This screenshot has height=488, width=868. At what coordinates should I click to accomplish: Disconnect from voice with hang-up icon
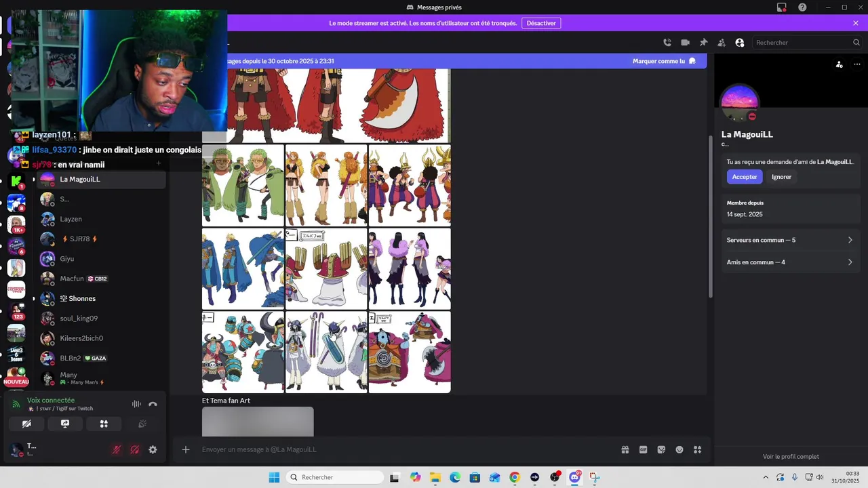[x=153, y=404]
